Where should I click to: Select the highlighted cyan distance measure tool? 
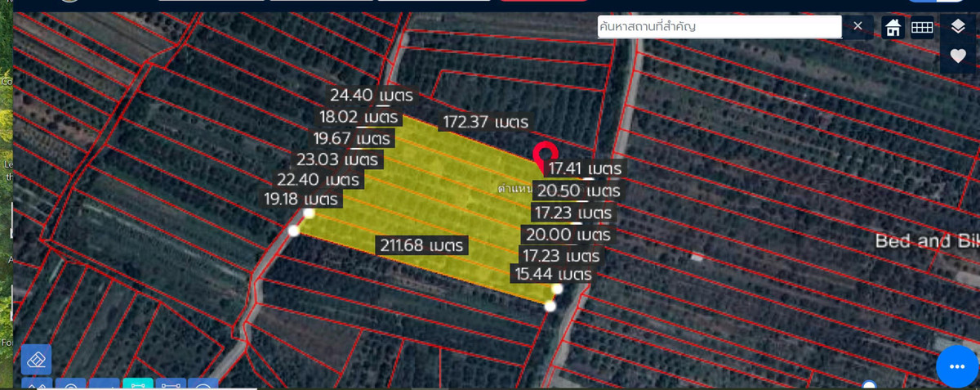(137, 385)
